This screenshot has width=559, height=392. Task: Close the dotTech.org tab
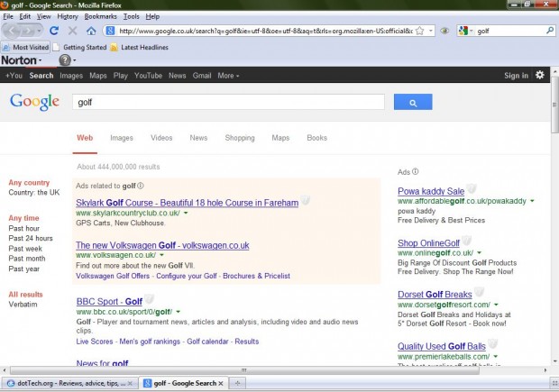(x=130, y=384)
